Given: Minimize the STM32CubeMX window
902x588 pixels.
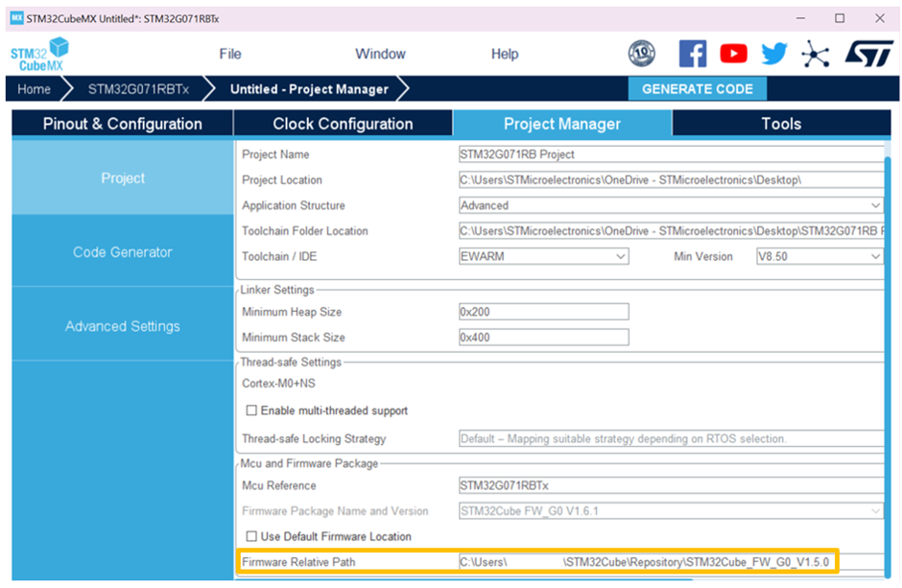Looking at the screenshot, I should tap(800, 18).
